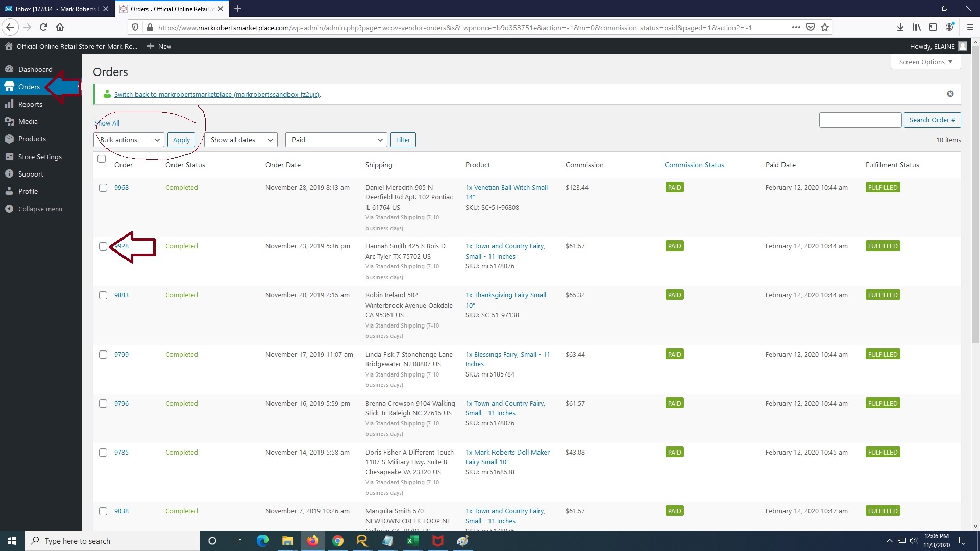Click the browser forward arrow
Image resolution: width=980 pixels, height=551 pixels.
click(27, 27)
